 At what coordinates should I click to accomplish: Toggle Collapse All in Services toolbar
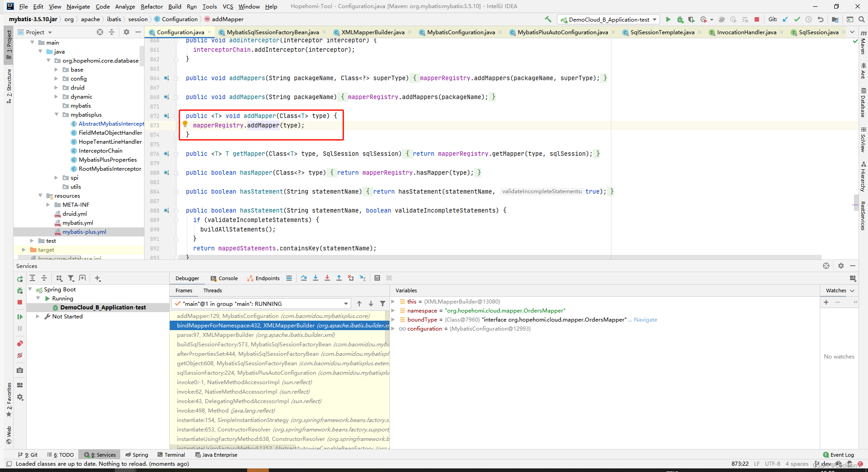(x=44, y=278)
